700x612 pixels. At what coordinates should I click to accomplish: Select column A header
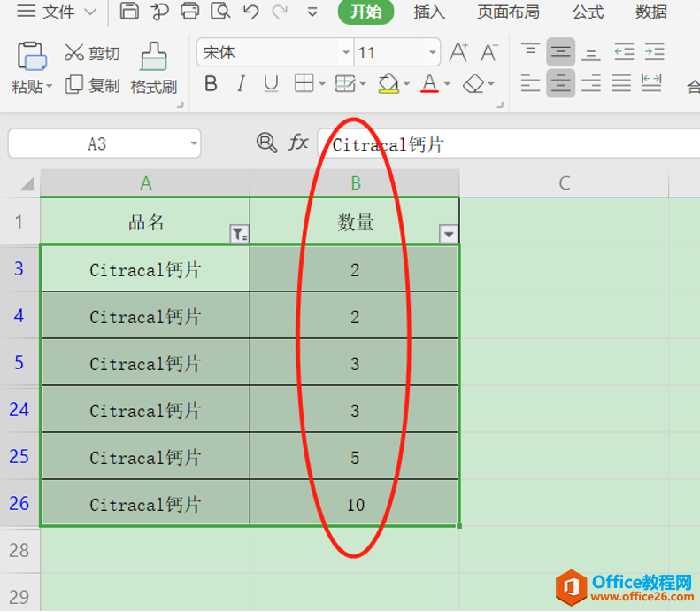coord(145,183)
